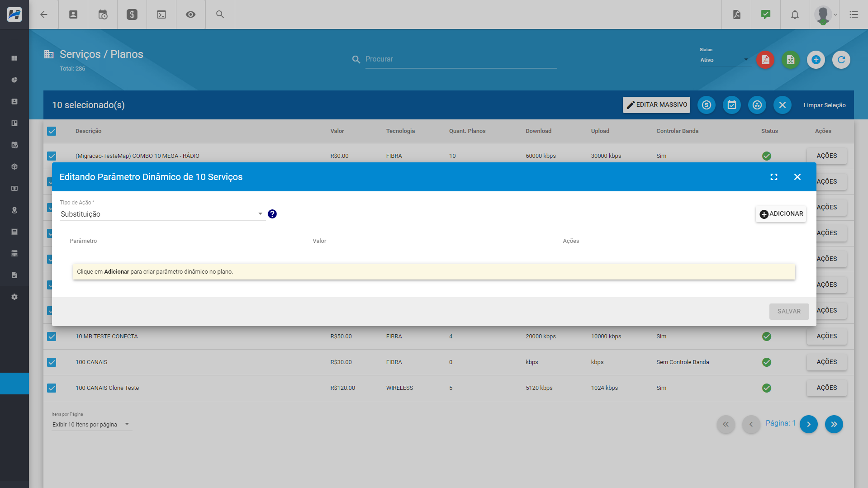Open AÇÕES for COMBO 10 MEGA - RÁDIO row
The image size is (868, 488).
click(826, 156)
